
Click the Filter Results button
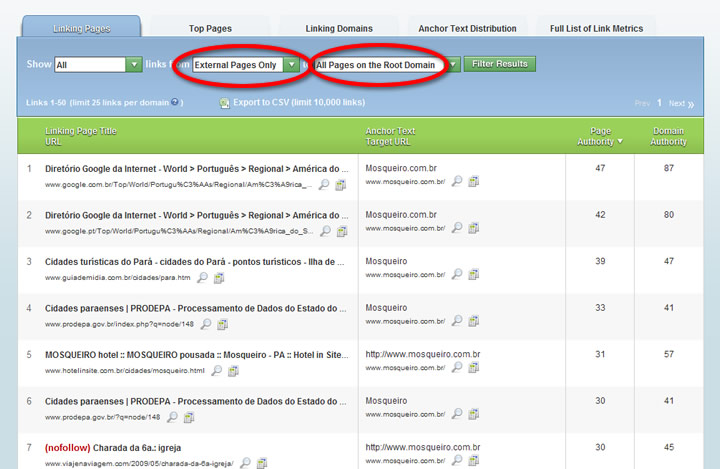click(499, 64)
